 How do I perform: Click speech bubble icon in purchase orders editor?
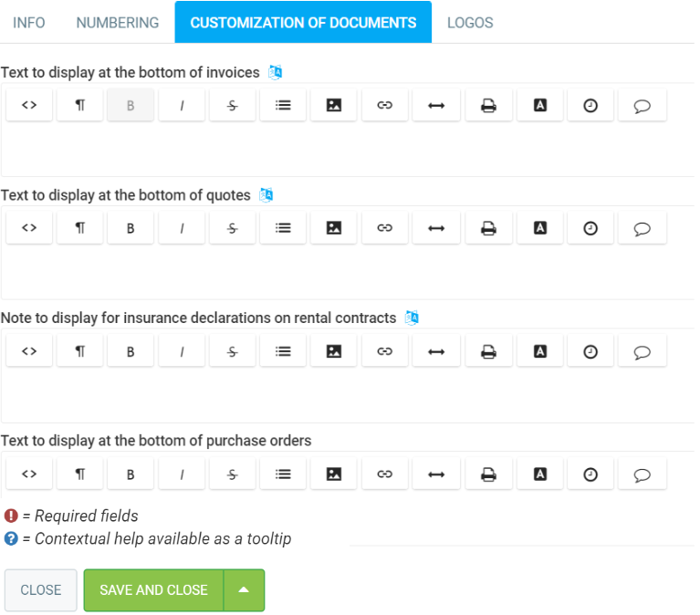click(x=642, y=474)
